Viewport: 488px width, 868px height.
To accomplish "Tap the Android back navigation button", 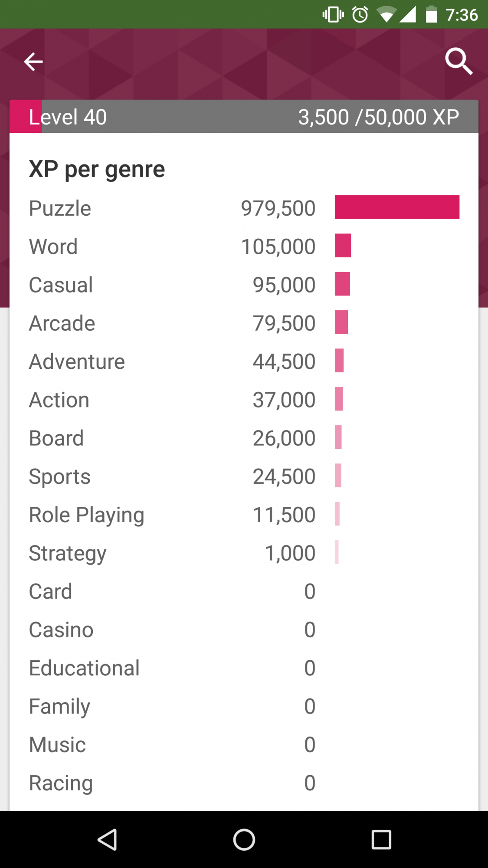I will [x=107, y=839].
